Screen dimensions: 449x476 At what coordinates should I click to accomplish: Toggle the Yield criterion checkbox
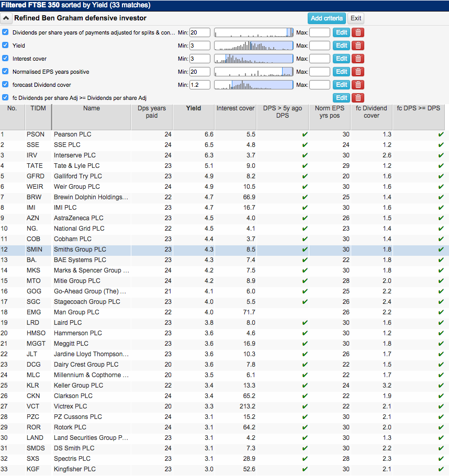tap(5, 45)
